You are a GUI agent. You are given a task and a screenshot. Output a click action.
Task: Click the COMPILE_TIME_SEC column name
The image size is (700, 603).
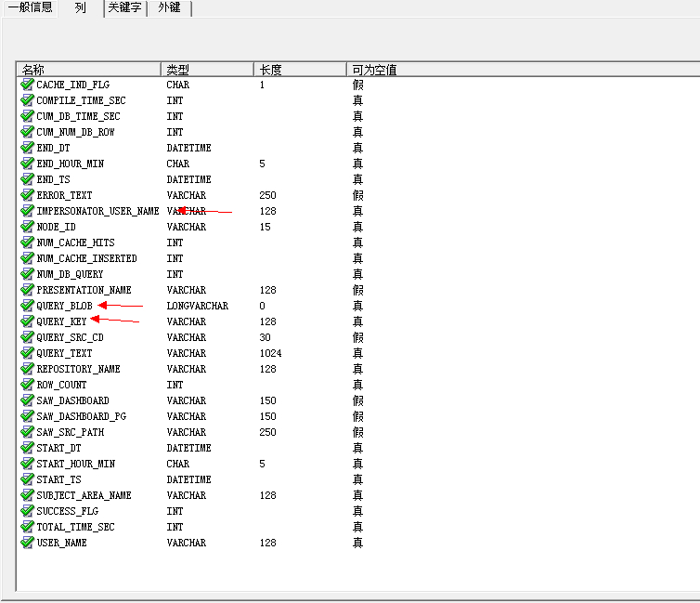click(x=81, y=100)
